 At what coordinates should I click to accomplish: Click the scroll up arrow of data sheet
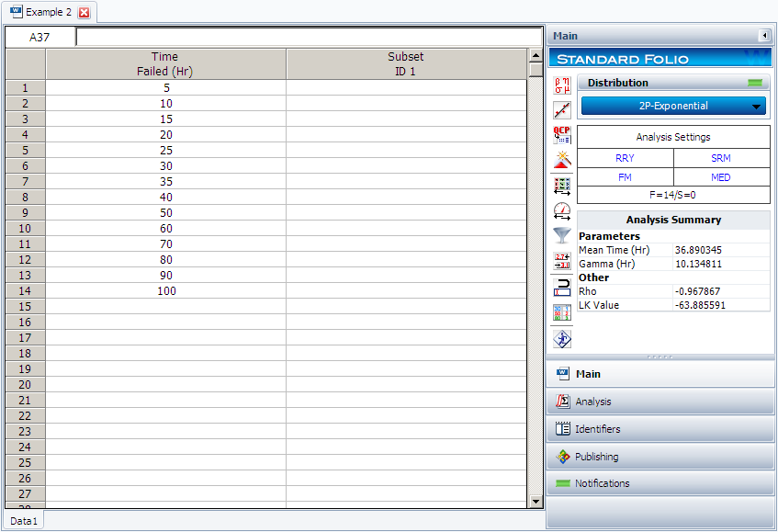point(536,55)
